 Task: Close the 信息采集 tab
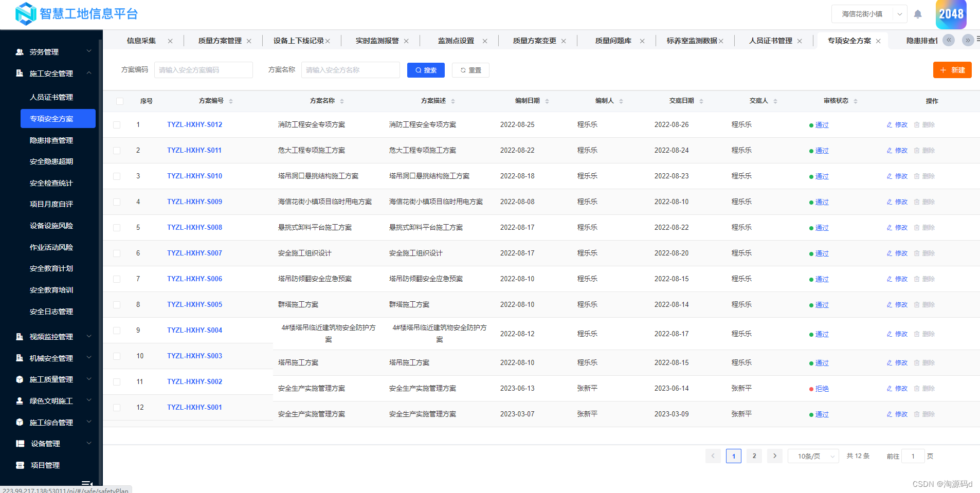click(170, 41)
